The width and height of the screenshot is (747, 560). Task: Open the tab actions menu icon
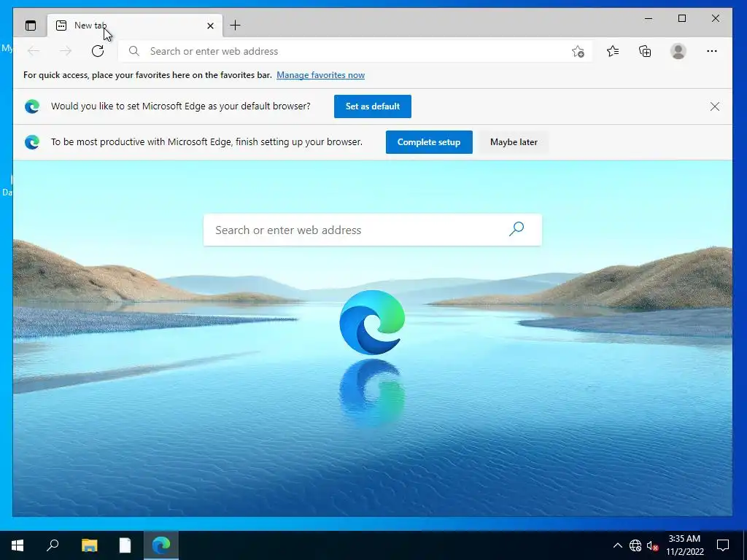[31, 26]
